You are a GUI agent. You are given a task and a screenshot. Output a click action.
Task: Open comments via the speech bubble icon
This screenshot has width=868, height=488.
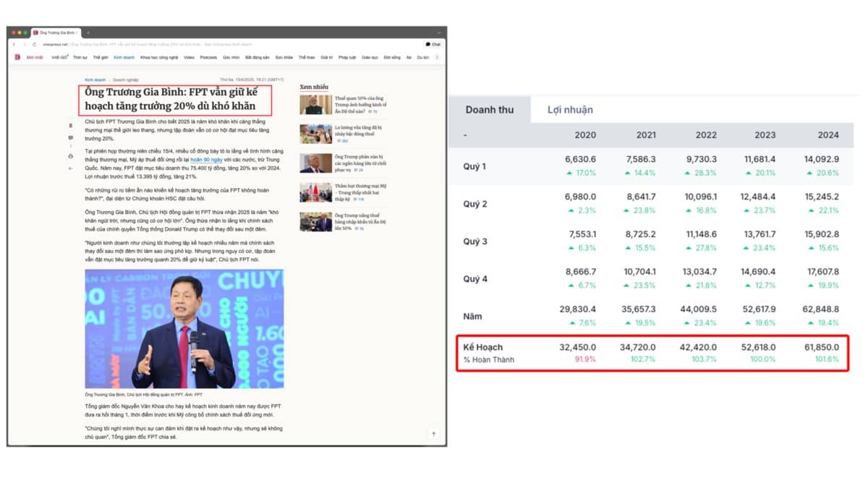point(70,137)
